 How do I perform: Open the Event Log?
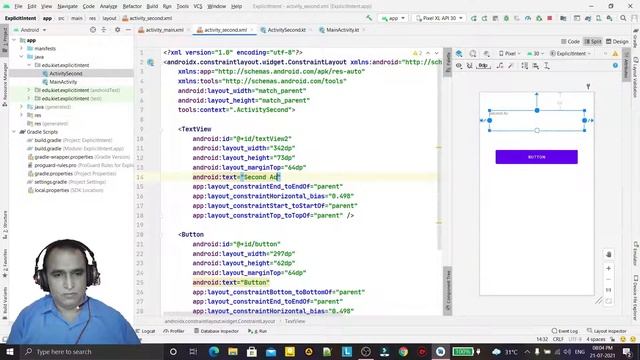tap(565, 331)
